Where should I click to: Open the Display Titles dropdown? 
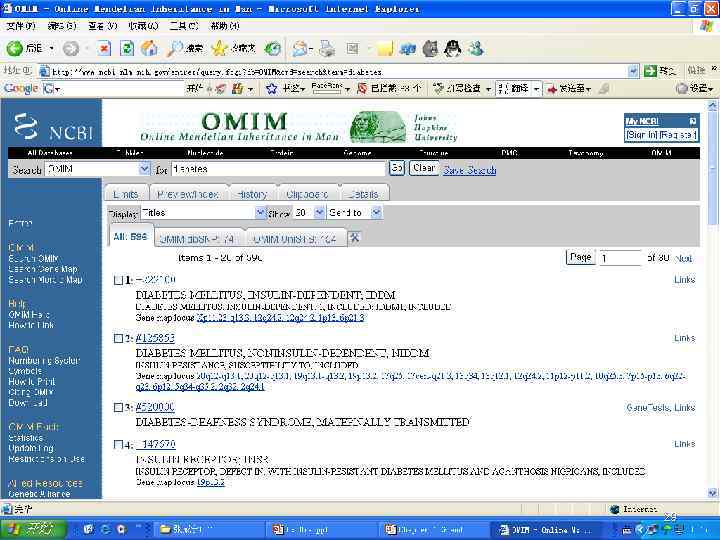pyautogui.click(x=260, y=213)
